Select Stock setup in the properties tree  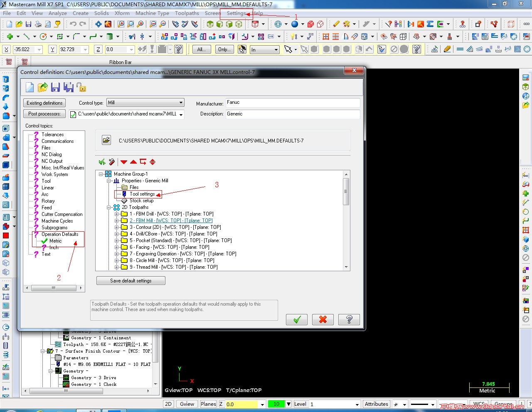[141, 201]
